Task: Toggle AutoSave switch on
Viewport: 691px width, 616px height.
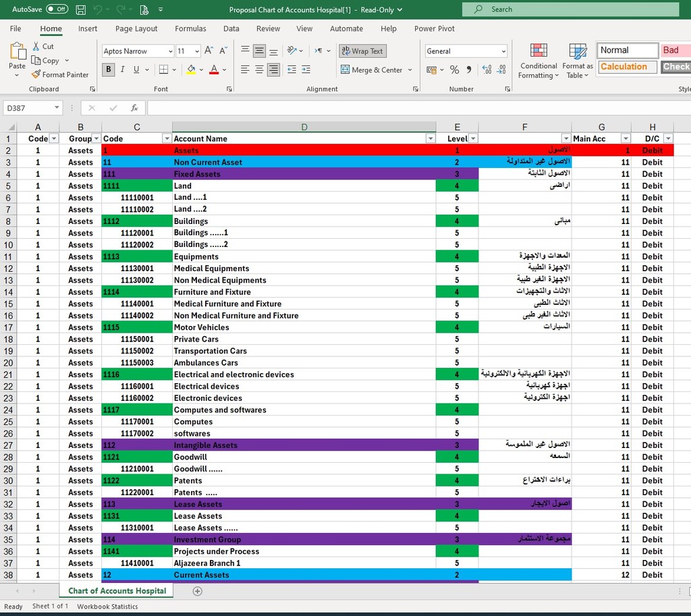Action: pos(57,9)
